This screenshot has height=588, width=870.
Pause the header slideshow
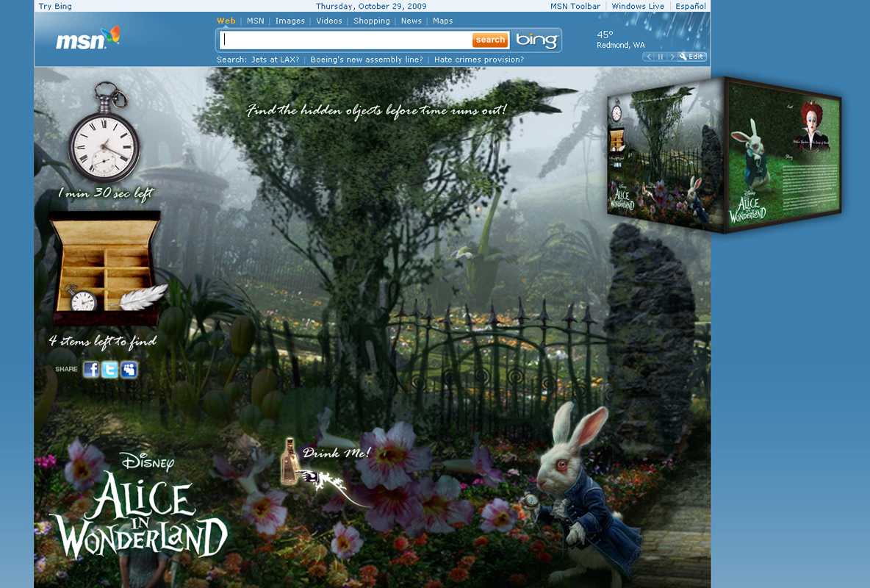[661, 57]
